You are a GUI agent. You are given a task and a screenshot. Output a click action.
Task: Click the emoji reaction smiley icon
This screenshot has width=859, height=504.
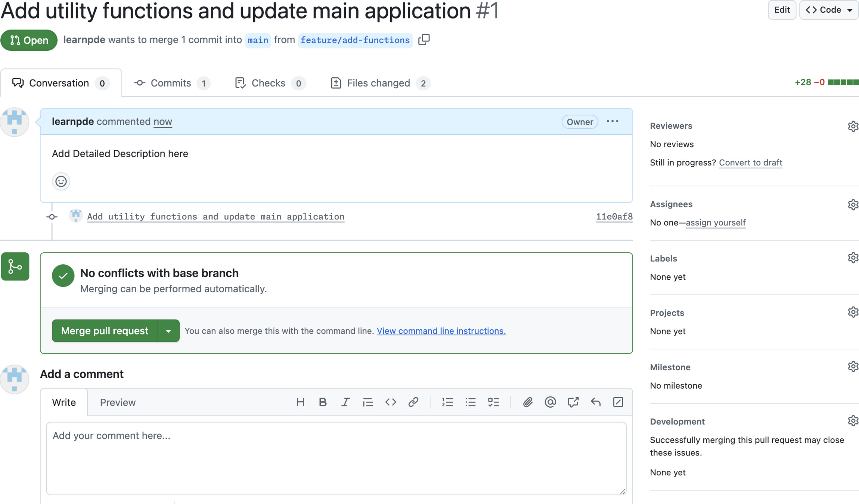[61, 181]
